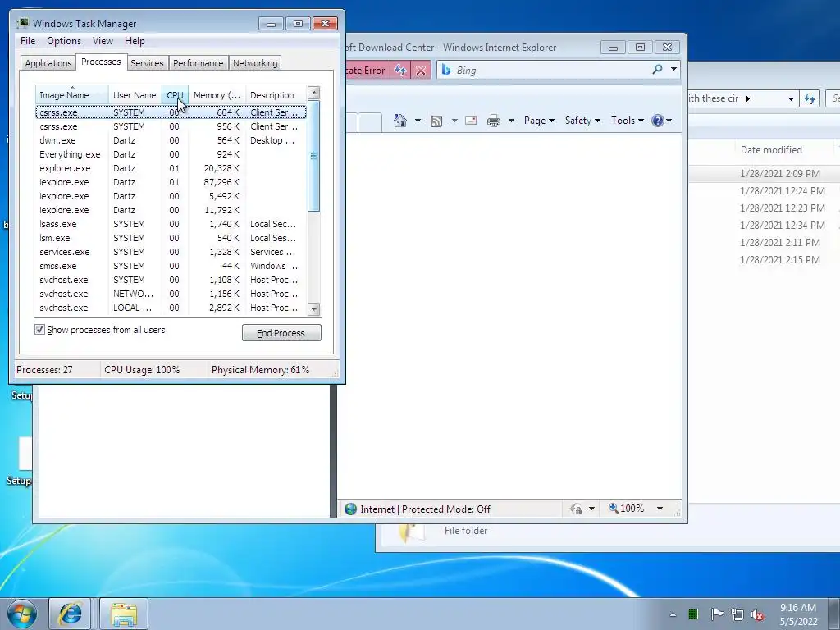Viewport: 840px width, 630px height.
Task: Click the process list scroll up arrow
Action: pos(314,93)
